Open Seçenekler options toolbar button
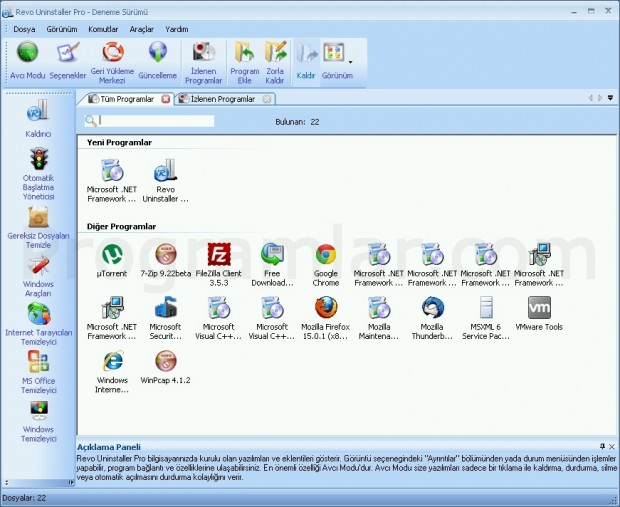620x507 pixels. pos(68,61)
